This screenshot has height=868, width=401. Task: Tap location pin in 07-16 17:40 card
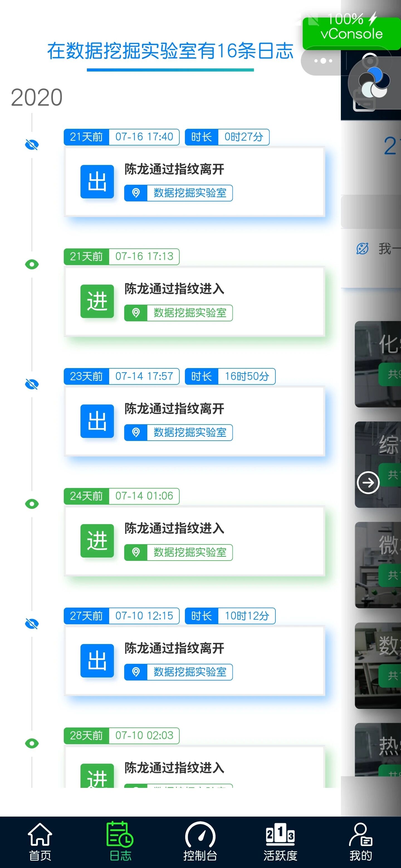[136, 193]
